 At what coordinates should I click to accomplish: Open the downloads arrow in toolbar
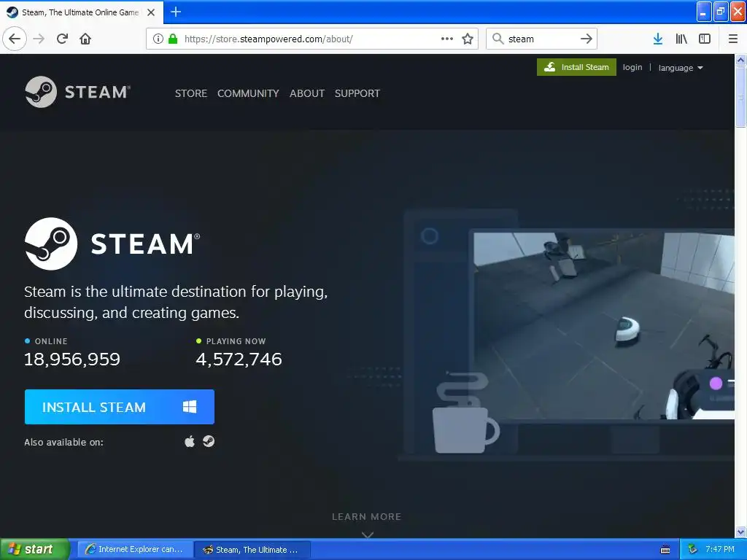pyautogui.click(x=658, y=39)
